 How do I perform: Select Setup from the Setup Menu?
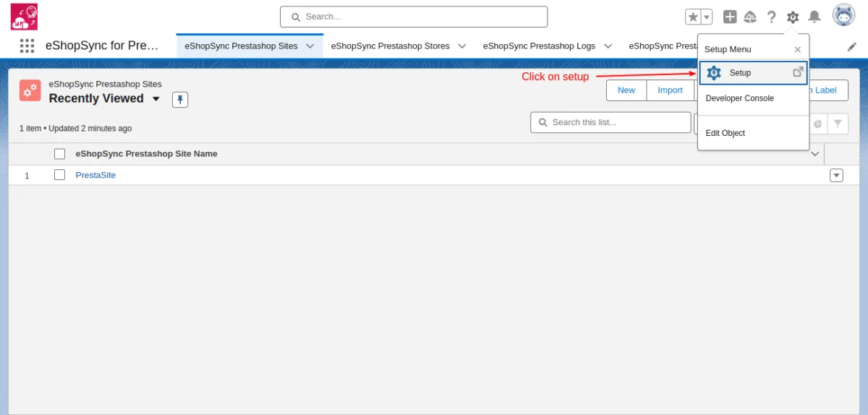(753, 73)
